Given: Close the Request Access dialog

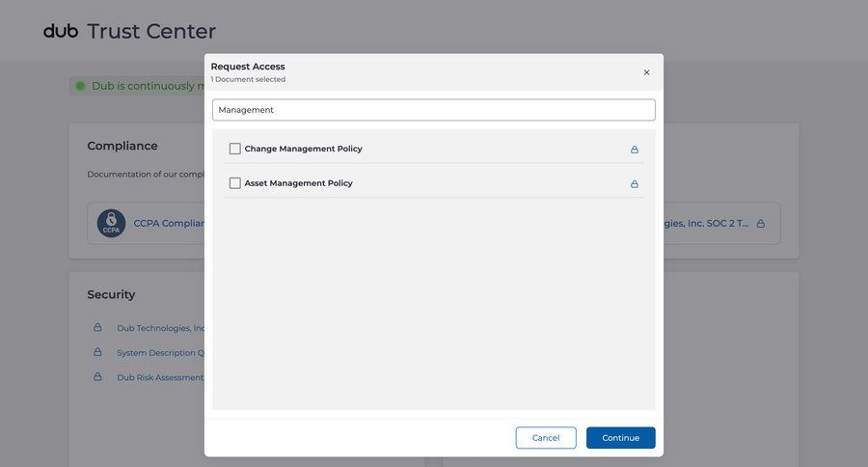Looking at the screenshot, I should (x=646, y=72).
